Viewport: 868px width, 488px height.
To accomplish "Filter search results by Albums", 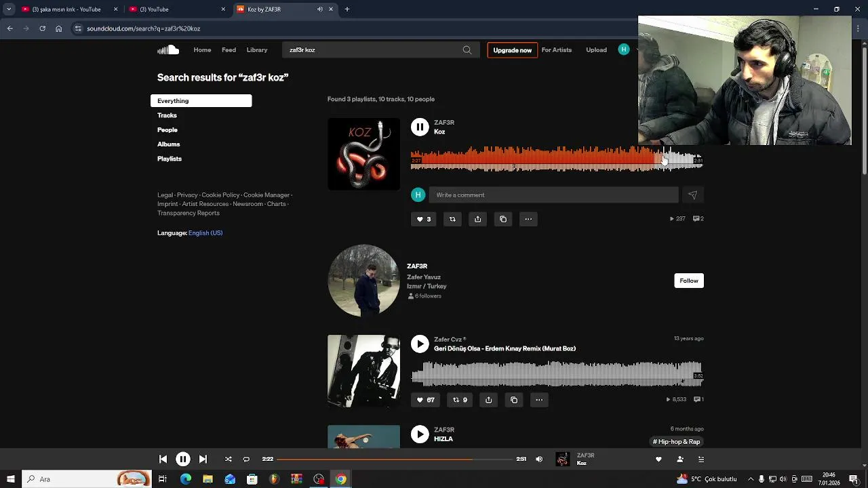I will click(x=169, y=144).
